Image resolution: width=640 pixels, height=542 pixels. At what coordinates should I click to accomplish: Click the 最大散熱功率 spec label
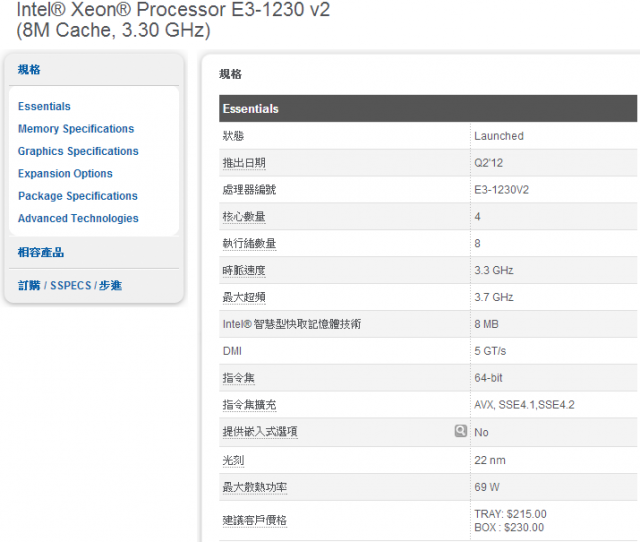click(x=255, y=487)
